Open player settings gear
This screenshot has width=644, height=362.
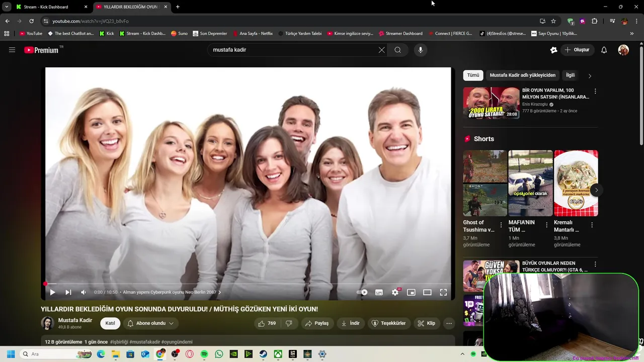click(395, 292)
